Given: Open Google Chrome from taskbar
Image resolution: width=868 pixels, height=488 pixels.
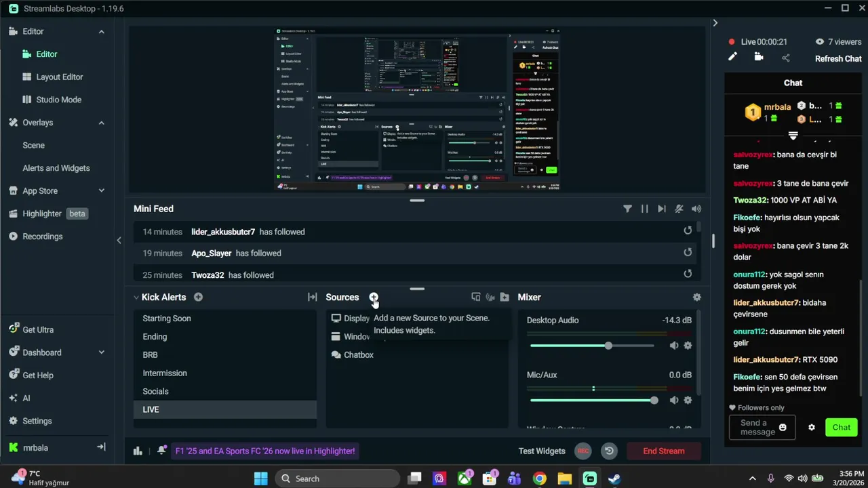Looking at the screenshot, I should pos(539,479).
